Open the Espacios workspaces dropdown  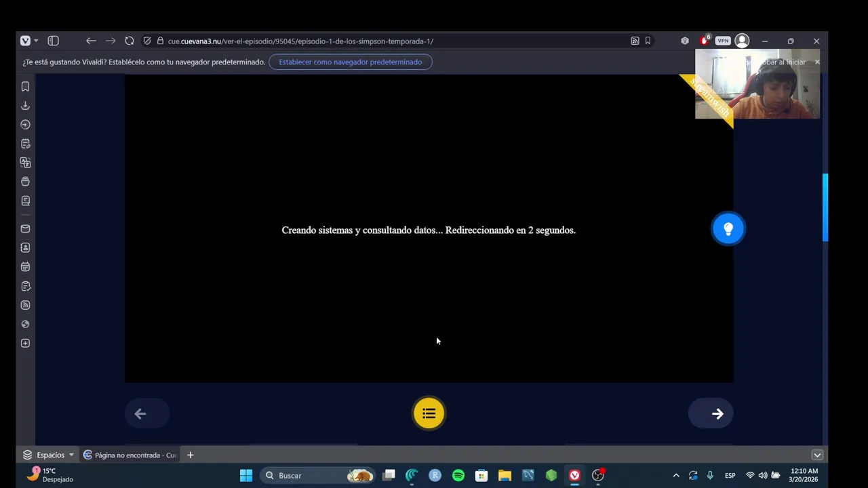pyautogui.click(x=48, y=455)
